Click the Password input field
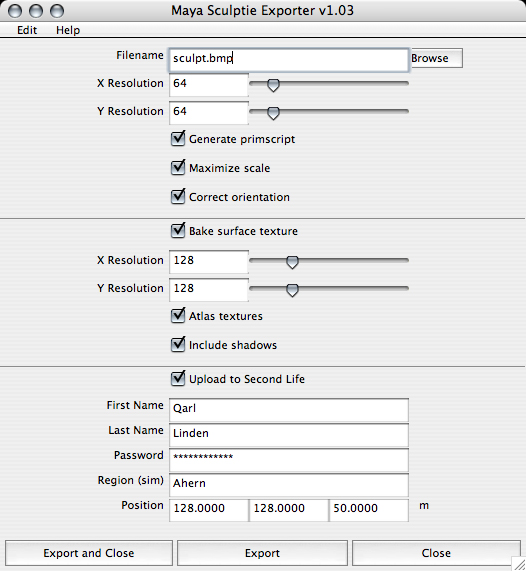 coord(289,460)
